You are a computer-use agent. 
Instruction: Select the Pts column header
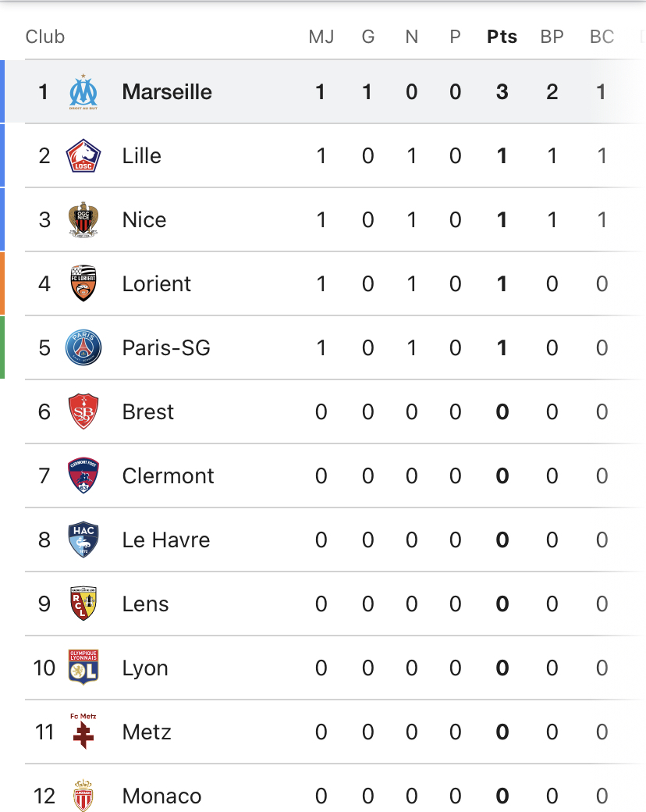point(502,37)
